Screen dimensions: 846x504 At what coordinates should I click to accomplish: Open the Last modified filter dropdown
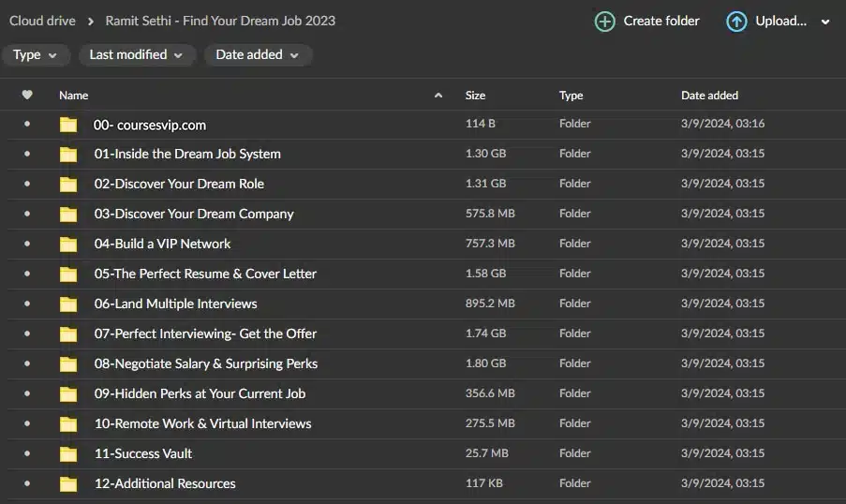tap(137, 55)
